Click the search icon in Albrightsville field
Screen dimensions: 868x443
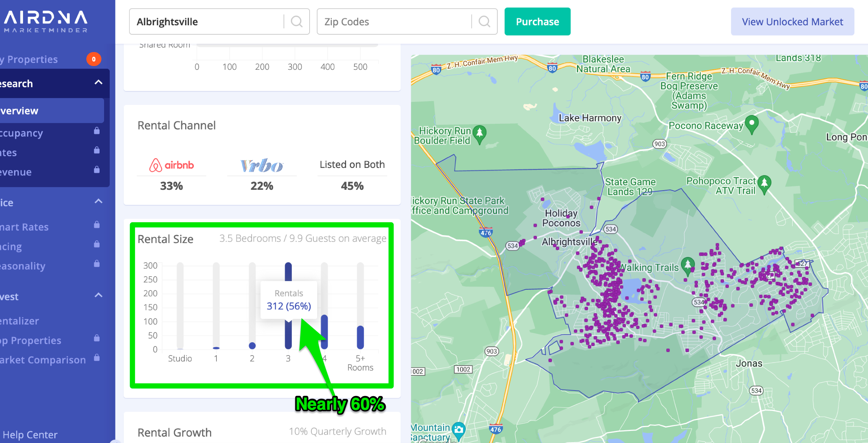coord(297,22)
